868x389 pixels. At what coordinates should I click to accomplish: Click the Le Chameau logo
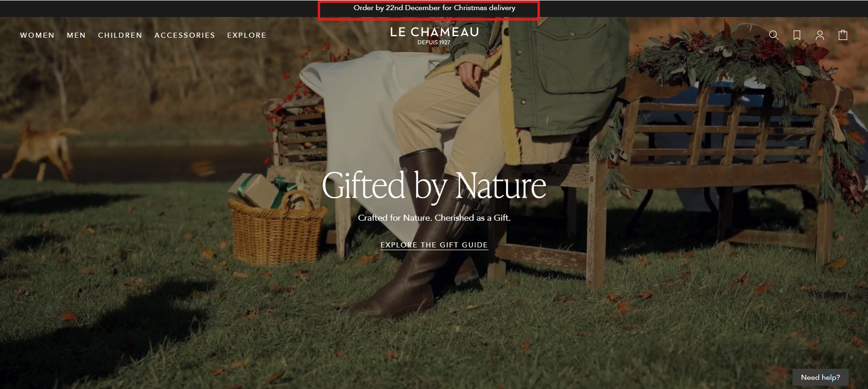pos(434,35)
